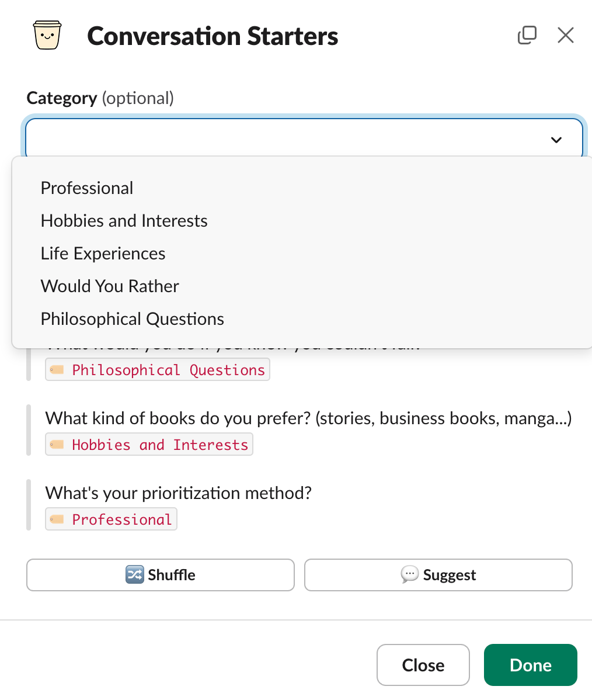Click the coffee cup app icon

tap(47, 36)
